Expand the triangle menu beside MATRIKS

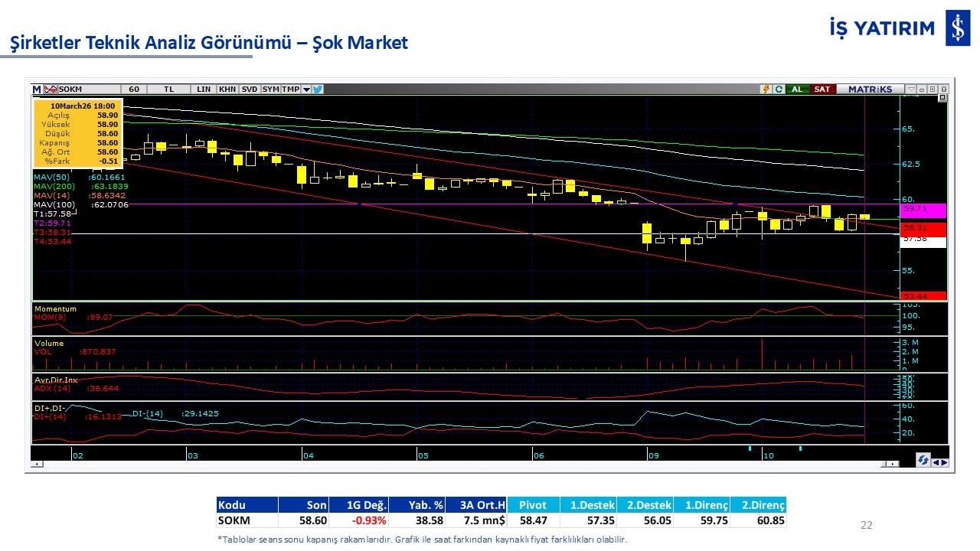(910, 90)
